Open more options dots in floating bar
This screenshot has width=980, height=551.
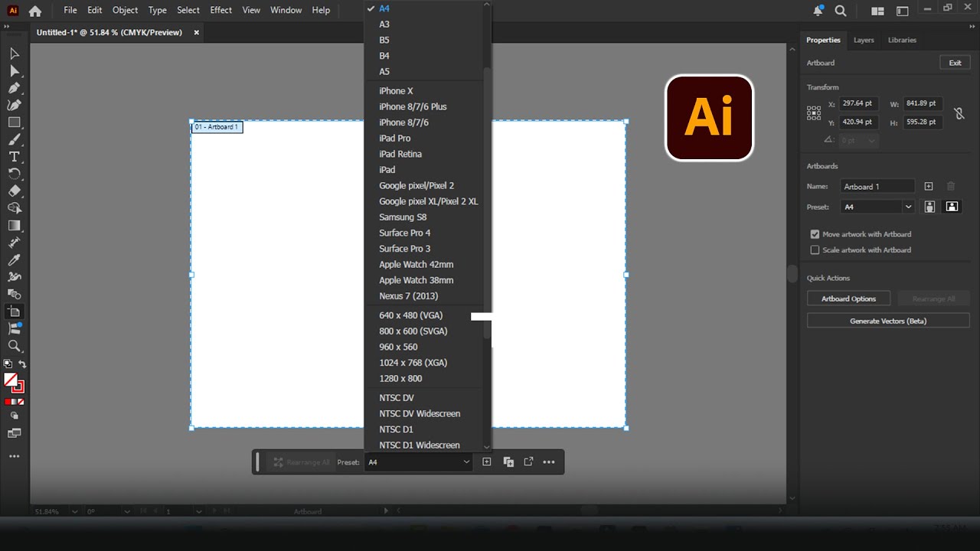click(549, 461)
